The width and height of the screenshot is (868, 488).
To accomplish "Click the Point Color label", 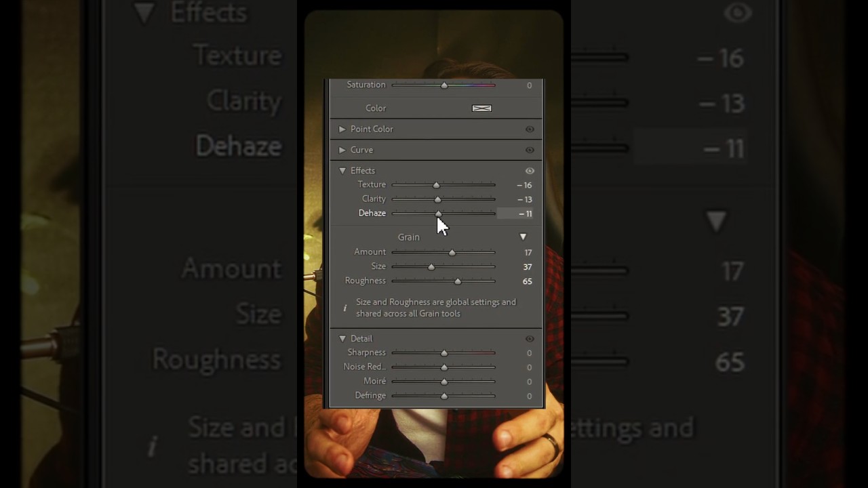I will 372,129.
